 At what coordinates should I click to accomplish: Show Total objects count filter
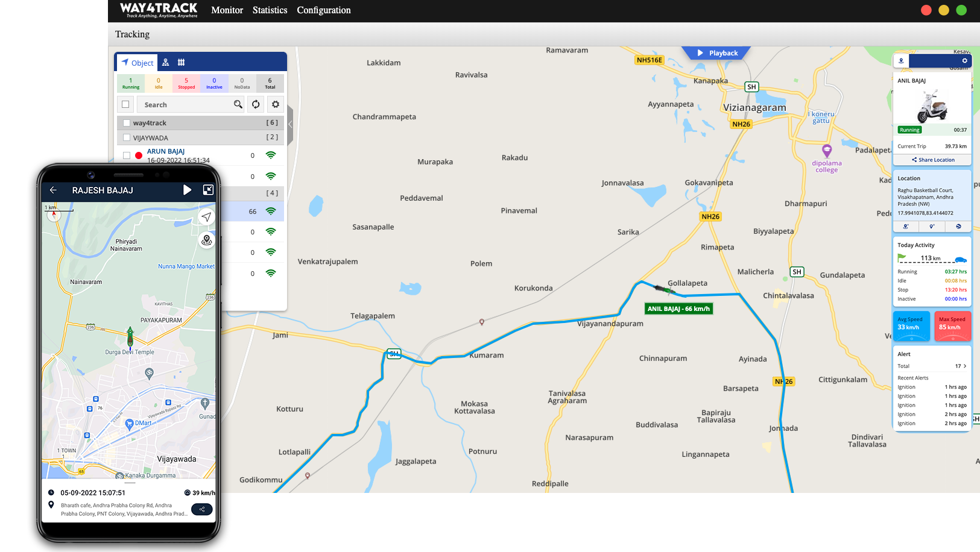pyautogui.click(x=270, y=83)
